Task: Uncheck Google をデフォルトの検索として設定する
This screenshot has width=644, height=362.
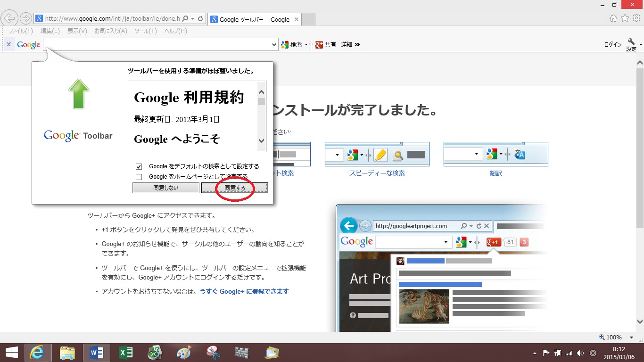Action: pyautogui.click(x=139, y=166)
